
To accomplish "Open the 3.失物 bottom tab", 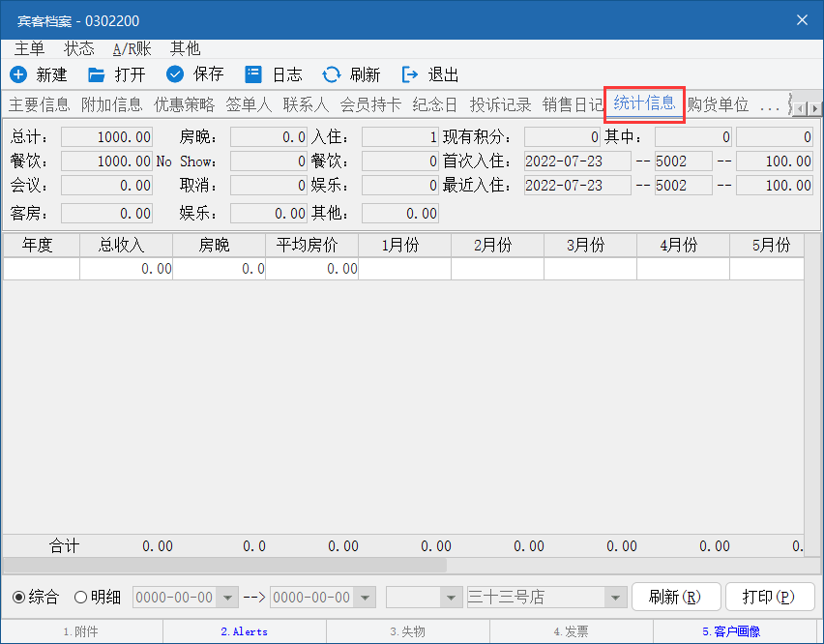I will click(x=408, y=631).
